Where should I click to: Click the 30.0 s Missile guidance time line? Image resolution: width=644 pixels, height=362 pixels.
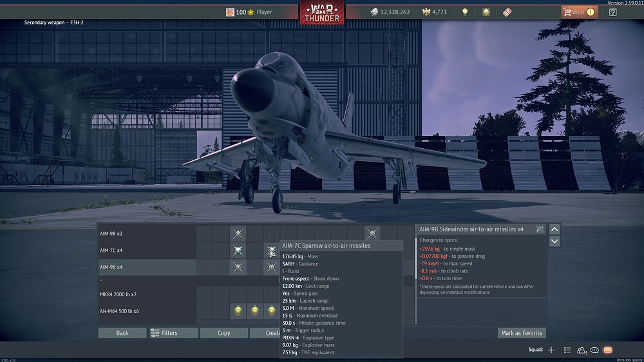[x=314, y=323]
